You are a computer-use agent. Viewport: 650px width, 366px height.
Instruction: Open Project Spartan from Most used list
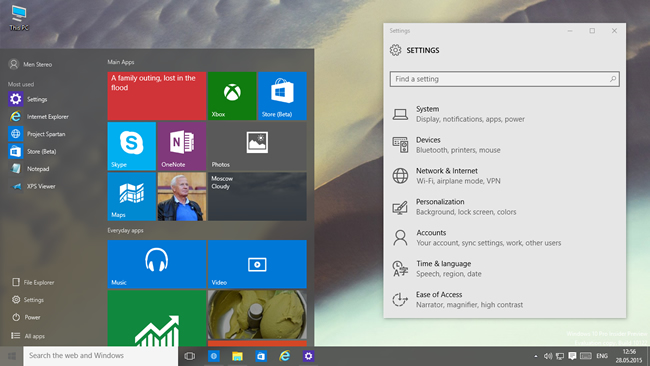coord(37,134)
